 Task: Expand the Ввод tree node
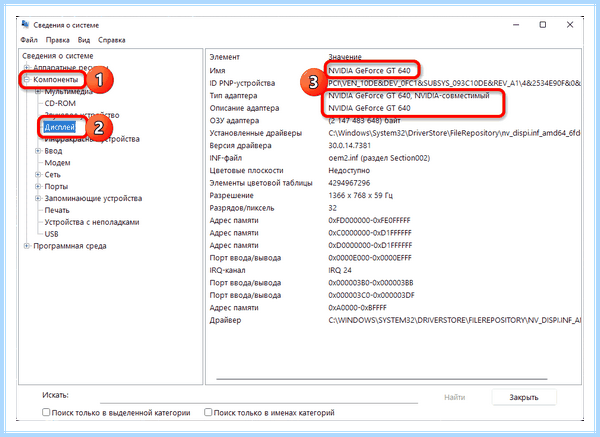click(38, 151)
